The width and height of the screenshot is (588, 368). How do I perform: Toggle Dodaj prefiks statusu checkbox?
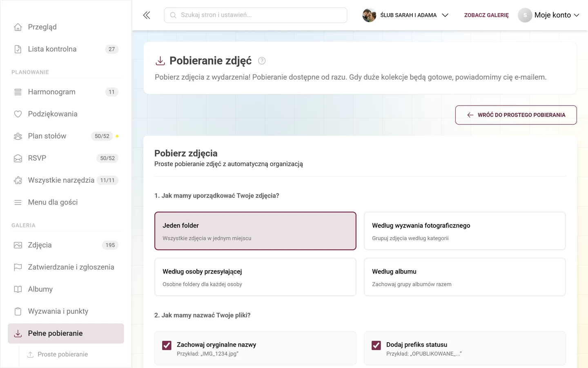tap(376, 346)
